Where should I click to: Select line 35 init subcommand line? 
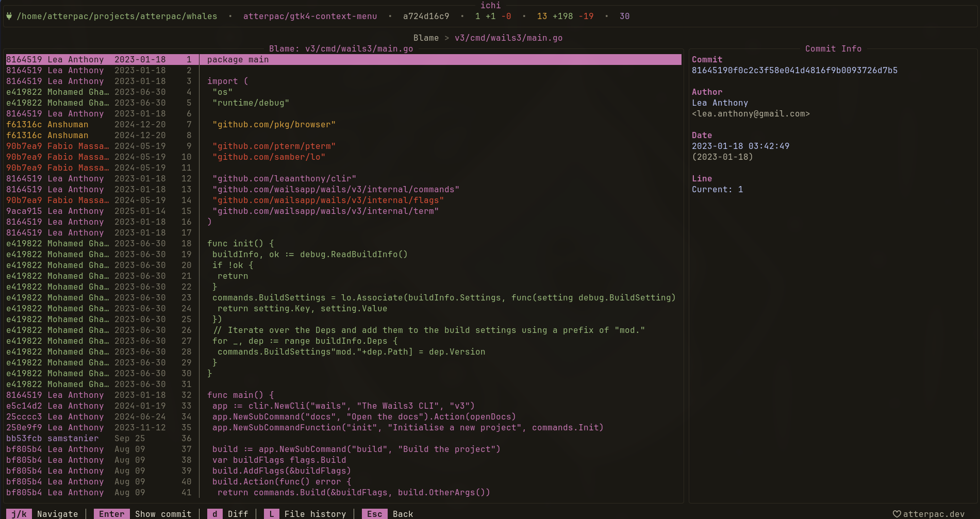tap(343, 427)
